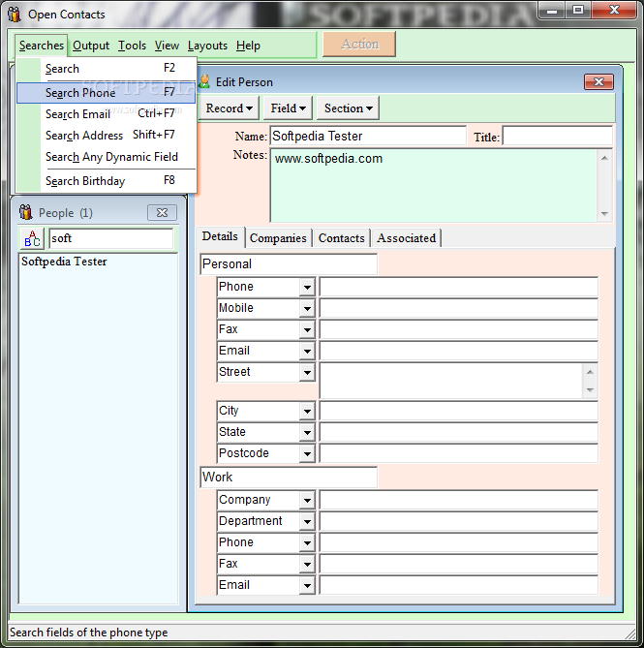This screenshot has width=644, height=648.
Task: Switch to the Contacts tab
Action: click(x=341, y=238)
